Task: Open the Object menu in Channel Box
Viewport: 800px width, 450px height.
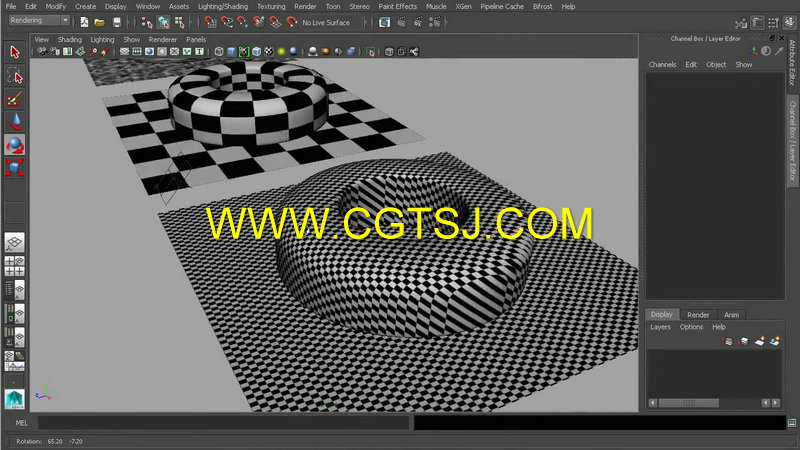Action: pyautogui.click(x=716, y=64)
